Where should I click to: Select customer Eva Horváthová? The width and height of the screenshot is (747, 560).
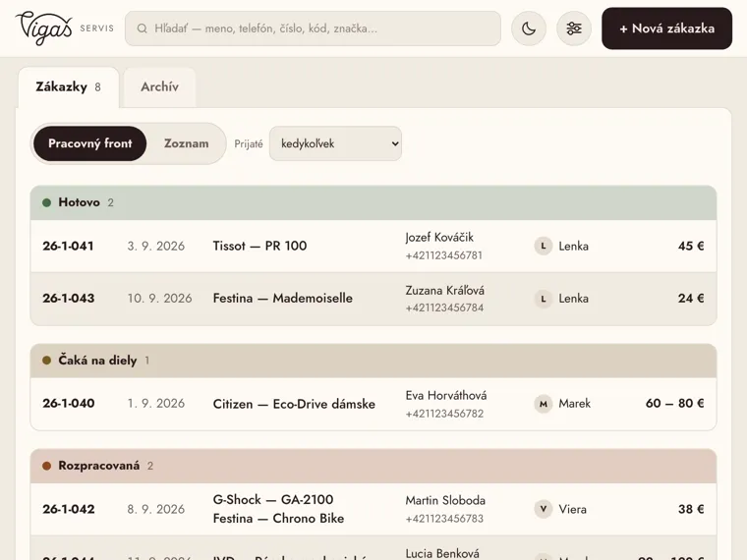(446, 395)
